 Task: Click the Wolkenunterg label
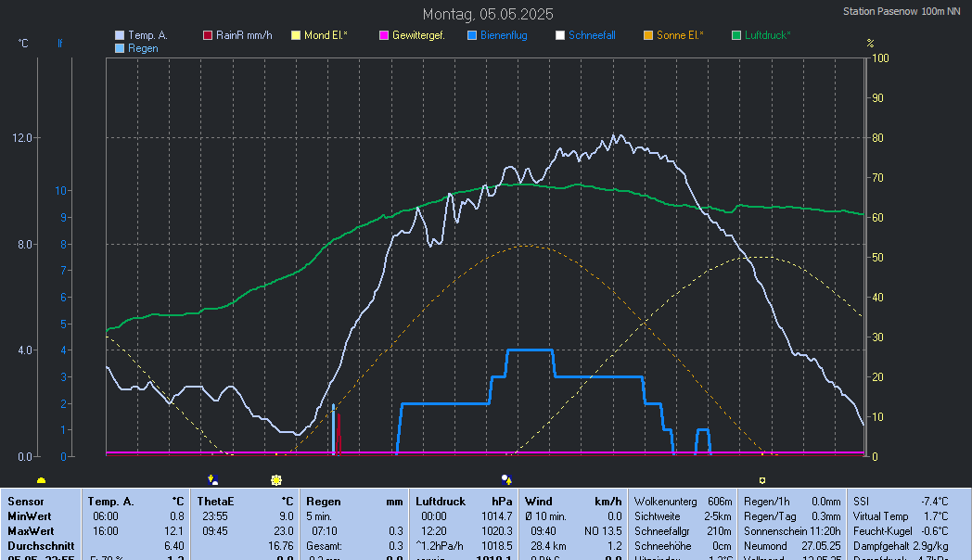pos(665,502)
